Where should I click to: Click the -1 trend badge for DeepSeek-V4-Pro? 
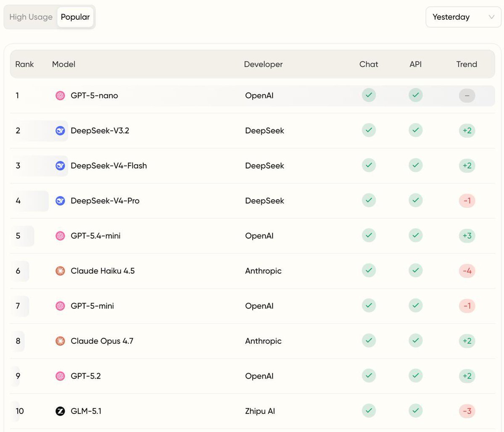click(x=467, y=200)
